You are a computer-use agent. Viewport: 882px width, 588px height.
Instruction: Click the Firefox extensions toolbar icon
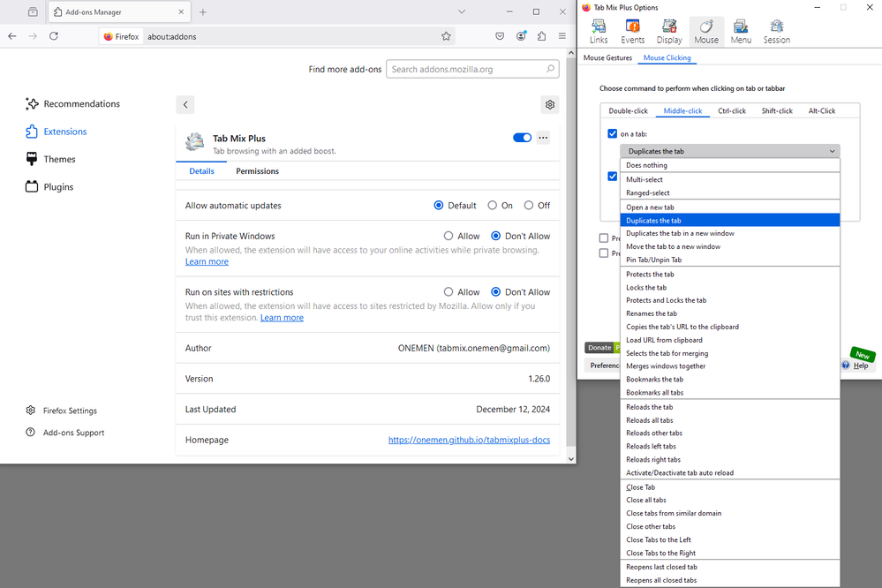[541, 36]
